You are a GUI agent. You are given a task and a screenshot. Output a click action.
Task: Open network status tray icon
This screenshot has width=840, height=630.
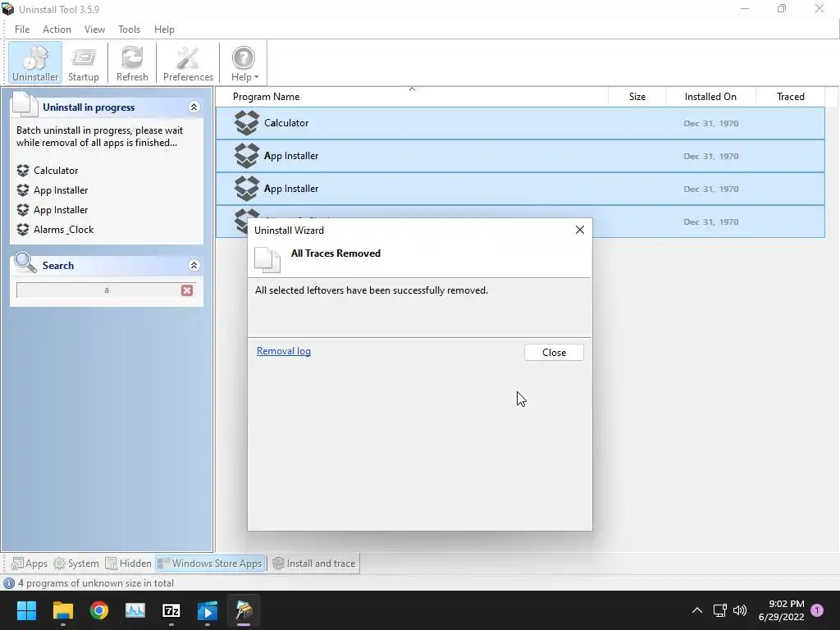(x=719, y=610)
